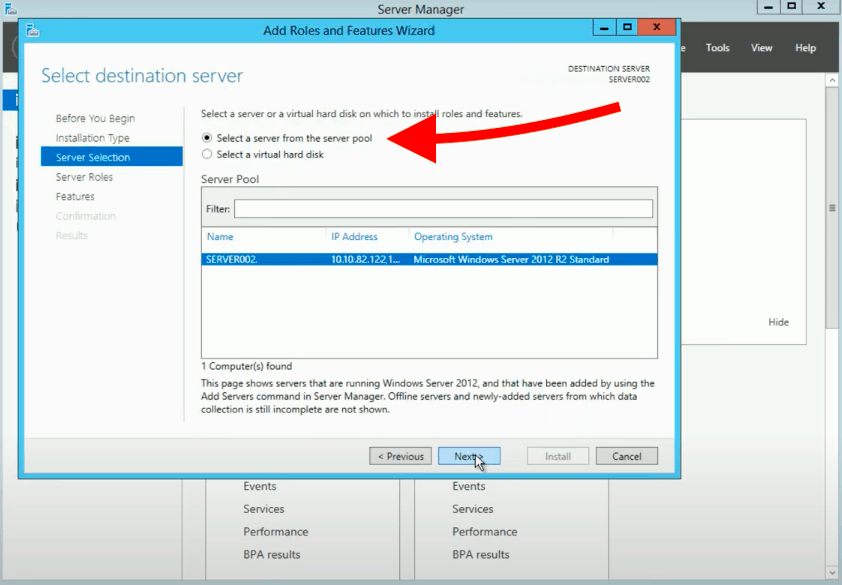Select the SERVER002 row in server pool

429,259
